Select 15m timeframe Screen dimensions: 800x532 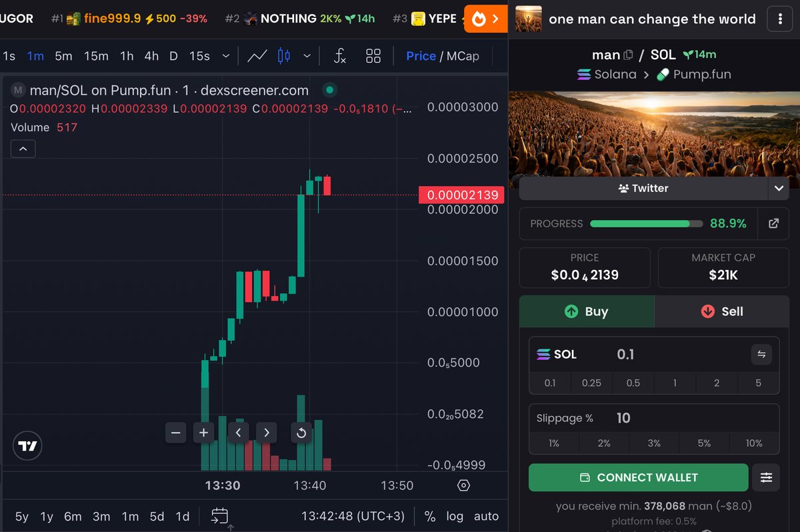96,56
